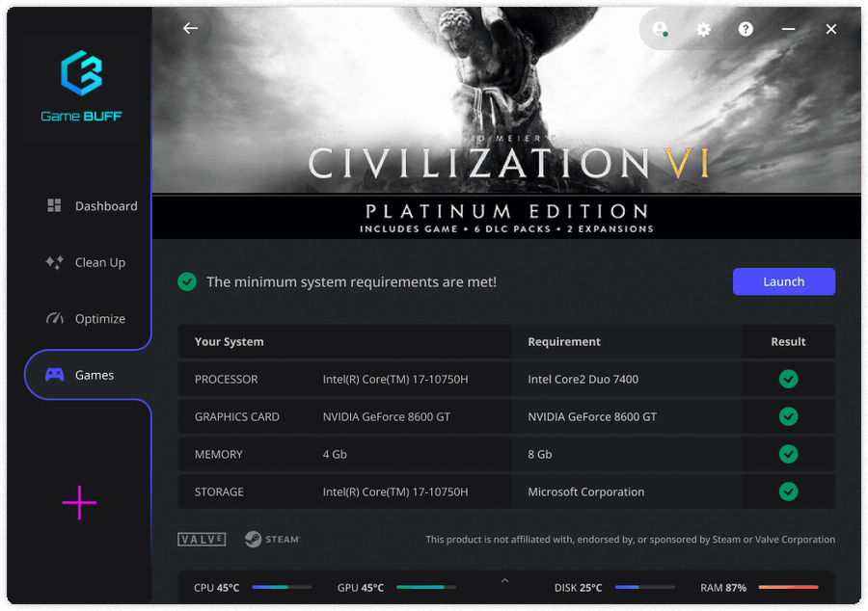This screenshot has height=611, width=868.
Task: Launch Civilization VI with Launch button
Action: point(783,281)
